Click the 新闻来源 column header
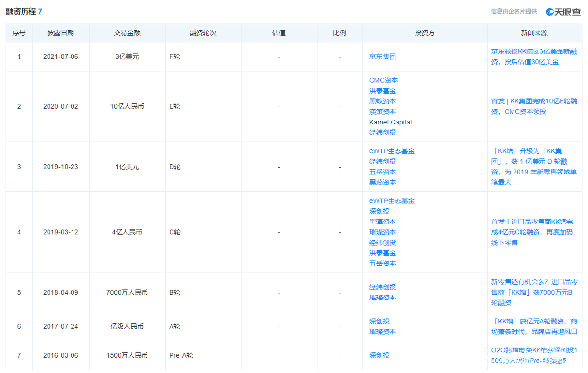The height and width of the screenshot is (373, 588). click(534, 33)
